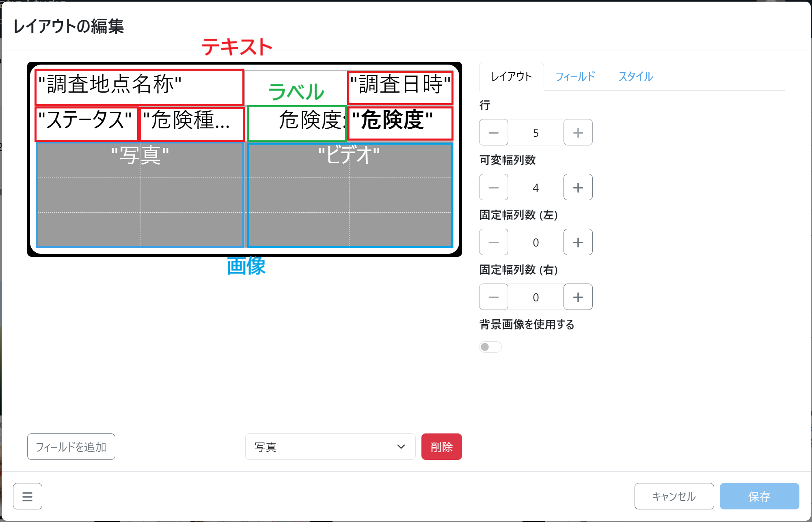Image resolution: width=812 pixels, height=522 pixels.
Task: Increase the 行 row count
Action: pyautogui.click(x=578, y=132)
